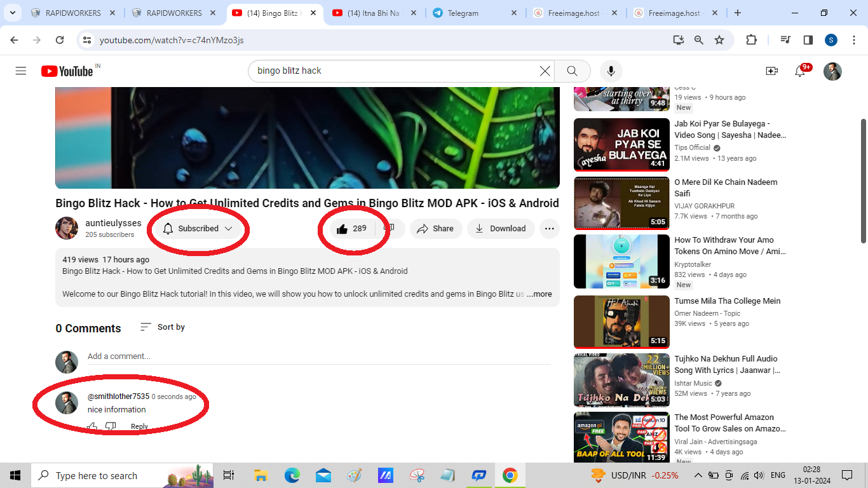Open O Mere Dil Ke Chain thumbnail
868x488 pixels.
click(x=621, y=203)
